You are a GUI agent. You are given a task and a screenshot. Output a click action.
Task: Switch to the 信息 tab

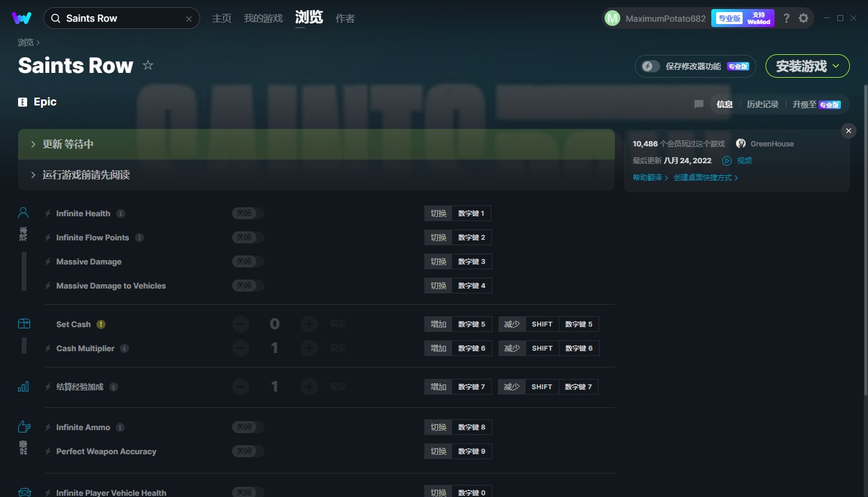click(x=725, y=104)
